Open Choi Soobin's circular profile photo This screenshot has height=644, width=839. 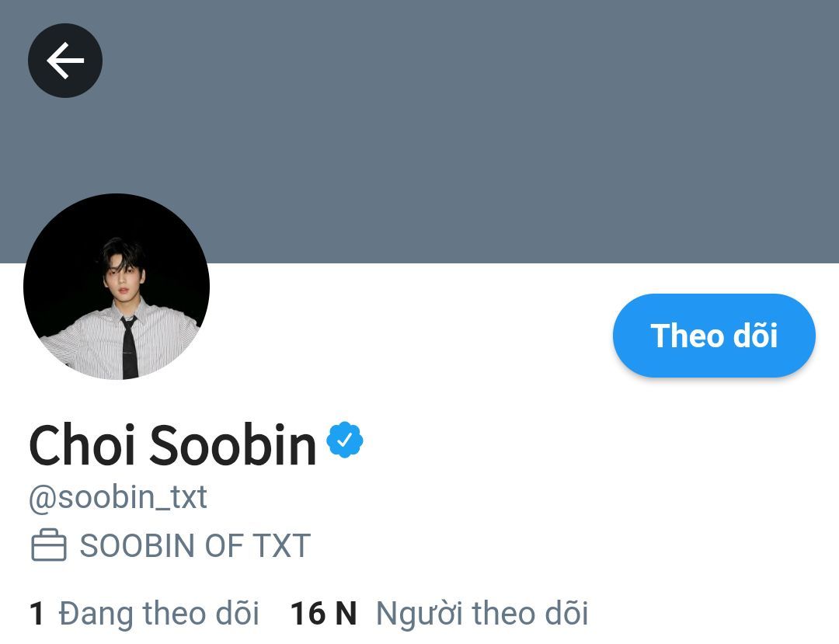[117, 287]
